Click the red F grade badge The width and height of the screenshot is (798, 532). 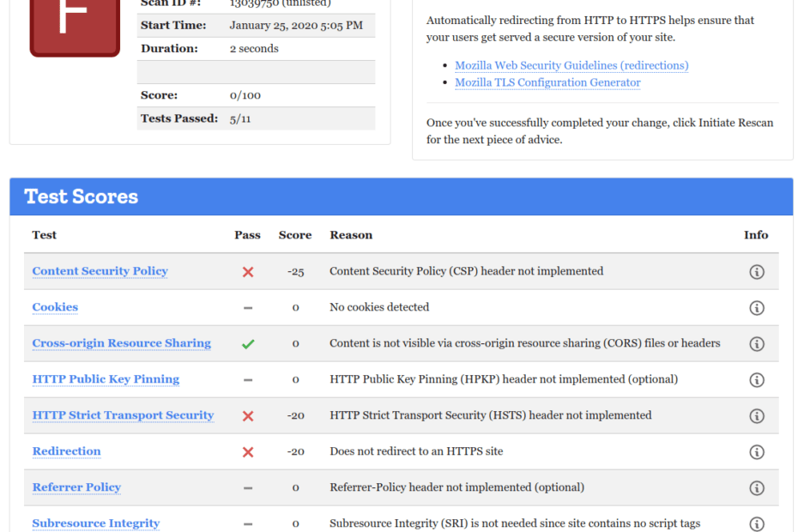pyautogui.click(x=75, y=24)
